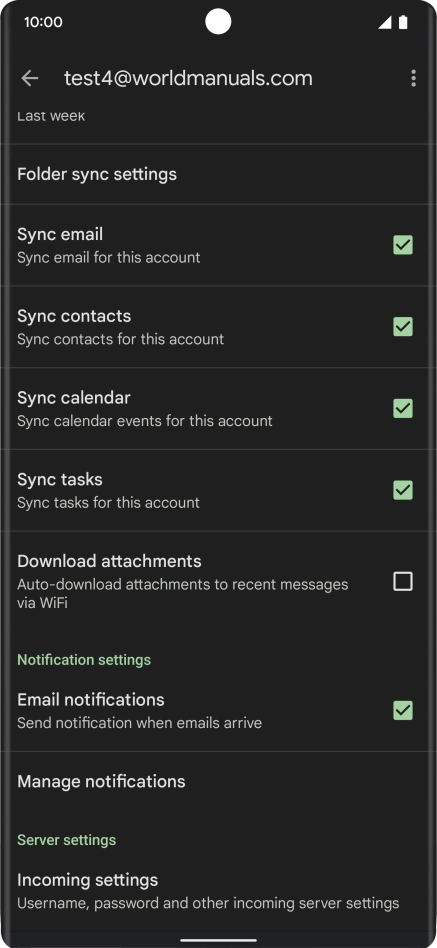Uncheck the Sync email checkbox
The height and width of the screenshot is (948, 437).
click(x=403, y=245)
